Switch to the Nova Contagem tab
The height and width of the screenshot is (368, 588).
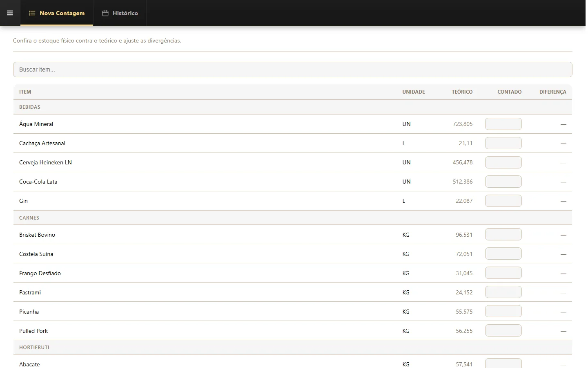(x=57, y=13)
